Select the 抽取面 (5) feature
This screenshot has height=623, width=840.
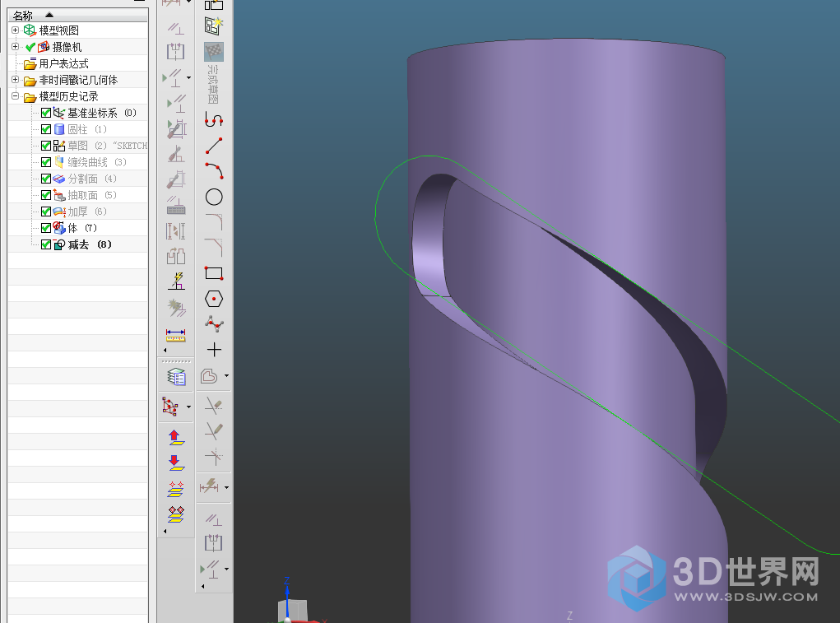pyautogui.click(x=91, y=196)
